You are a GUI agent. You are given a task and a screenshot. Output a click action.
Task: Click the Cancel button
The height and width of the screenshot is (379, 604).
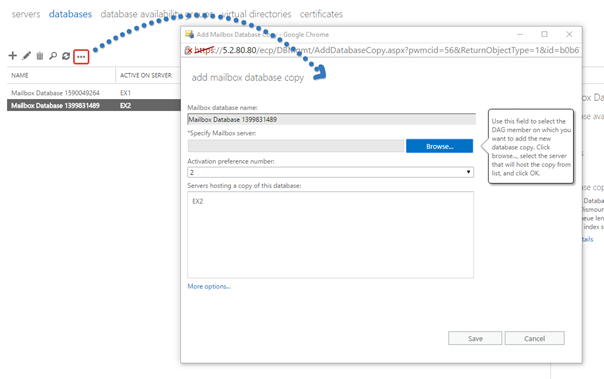pos(535,338)
